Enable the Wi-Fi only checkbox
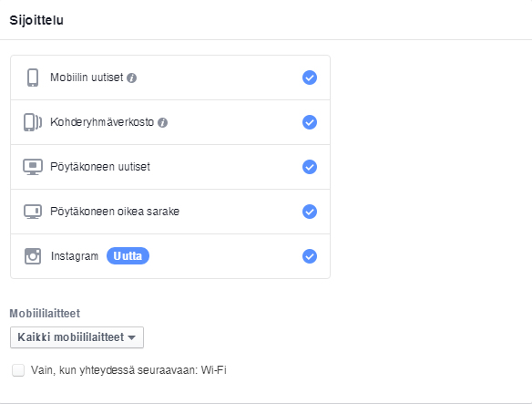The height and width of the screenshot is (404, 532). (x=18, y=370)
